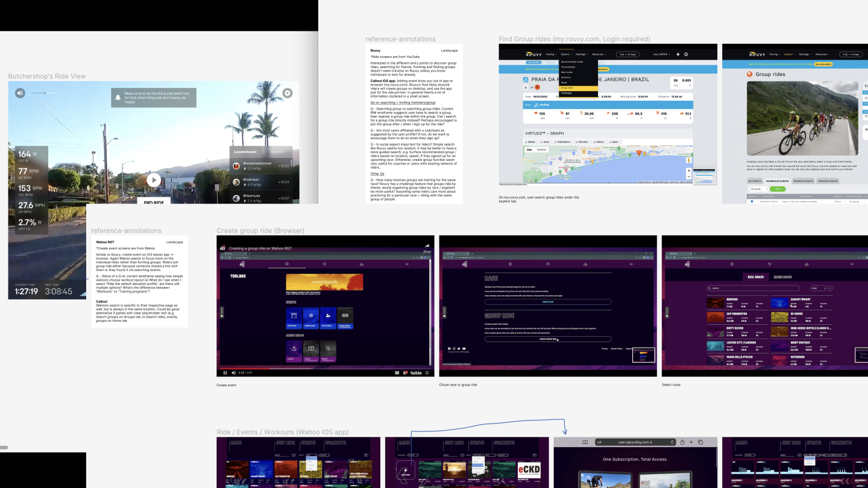Click the green Filter button
Image resolution: width=868 pixels, height=488 pixels.
point(778,189)
